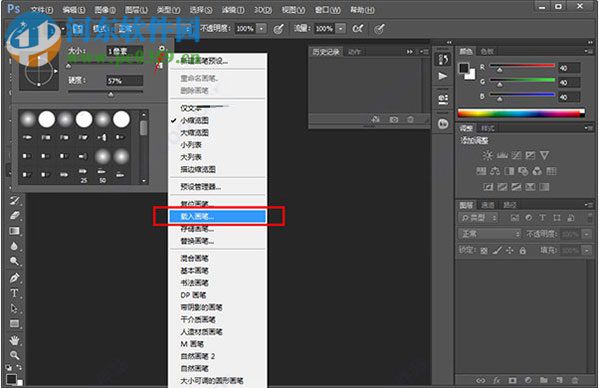The width and height of the screenshot is (600, 388).
Task: Open layer fill (填充) arrow
Action: coord(586,251)
